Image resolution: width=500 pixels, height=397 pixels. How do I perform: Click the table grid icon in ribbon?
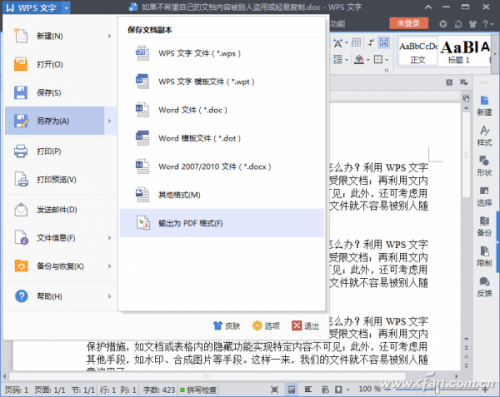356,42
